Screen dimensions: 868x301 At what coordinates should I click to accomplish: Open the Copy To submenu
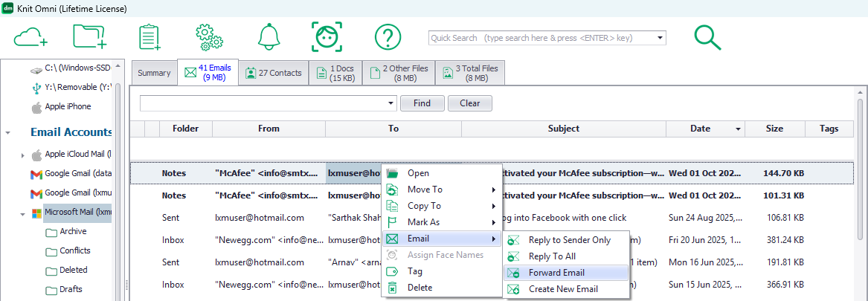pyautogui.click(x=442, y=206)
